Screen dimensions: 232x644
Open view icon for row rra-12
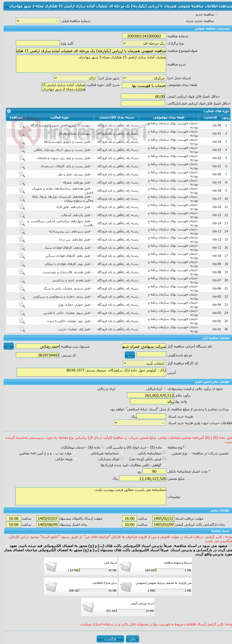[x=21, y=239]
